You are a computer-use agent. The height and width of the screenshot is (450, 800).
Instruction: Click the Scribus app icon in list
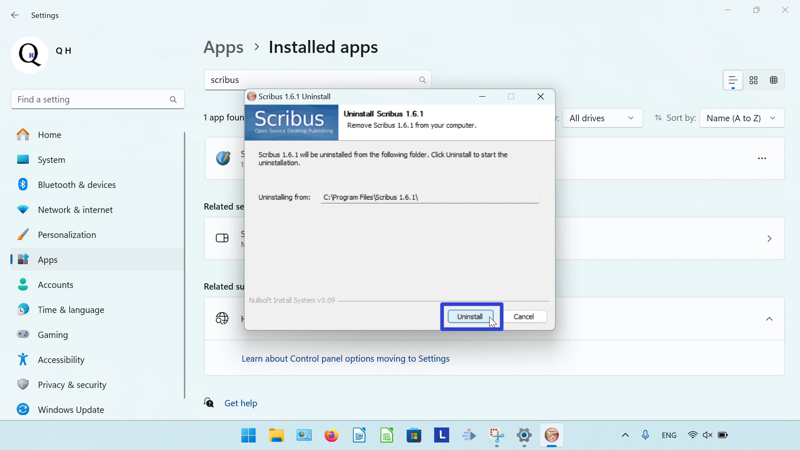click(223, 158)
